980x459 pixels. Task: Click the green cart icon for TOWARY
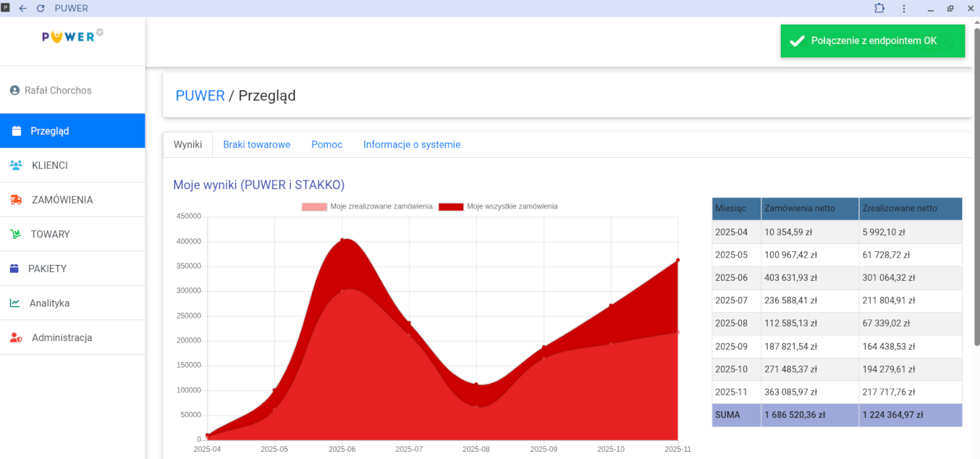point(15,235)
